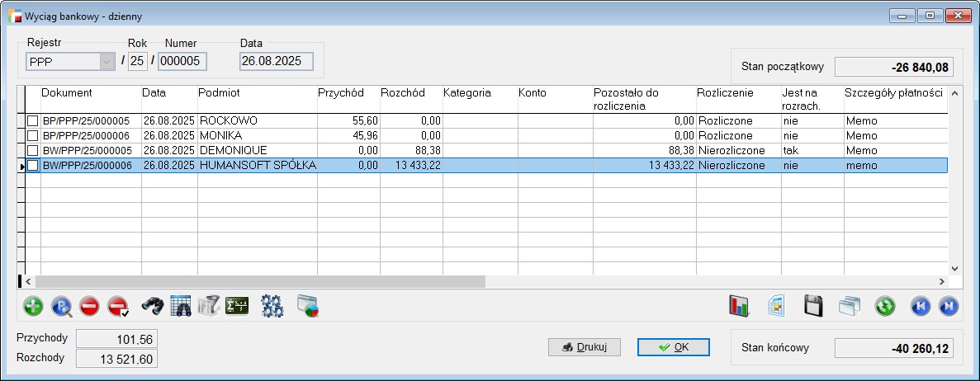Click the red minus delete icon
Screen dimensions: 980x381
[90, 307]
